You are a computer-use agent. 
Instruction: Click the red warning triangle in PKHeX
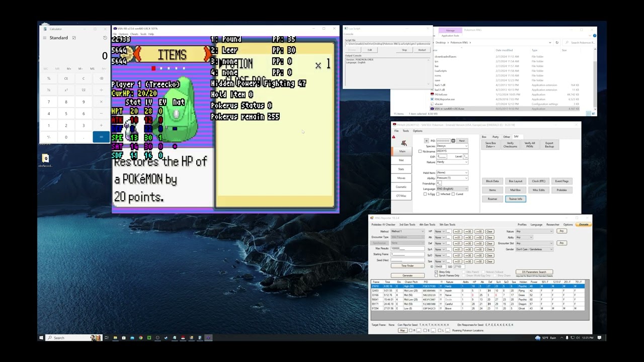(394, 137)
